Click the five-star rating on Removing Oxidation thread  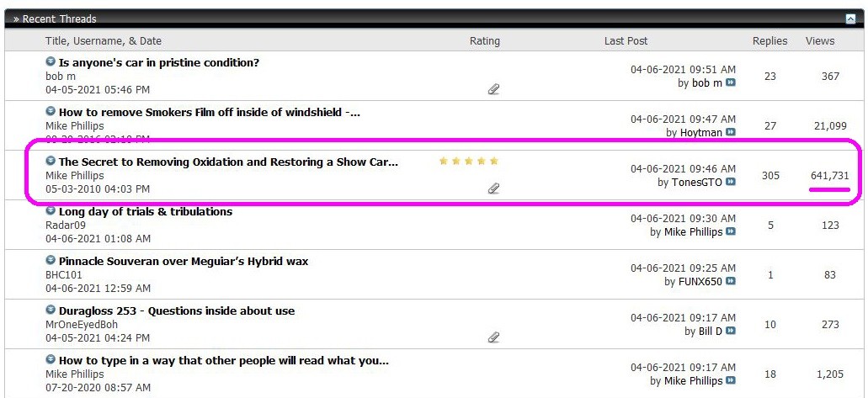click(469, 161)
